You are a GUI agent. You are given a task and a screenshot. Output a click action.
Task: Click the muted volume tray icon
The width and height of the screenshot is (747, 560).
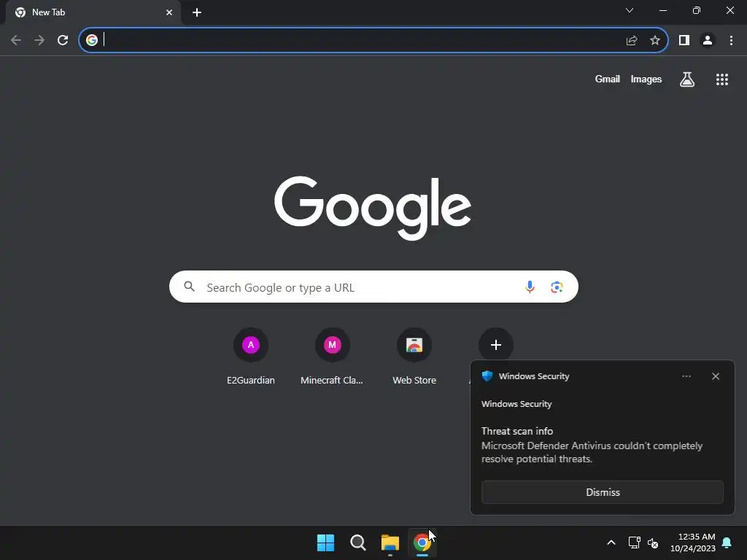pos(653,542)
